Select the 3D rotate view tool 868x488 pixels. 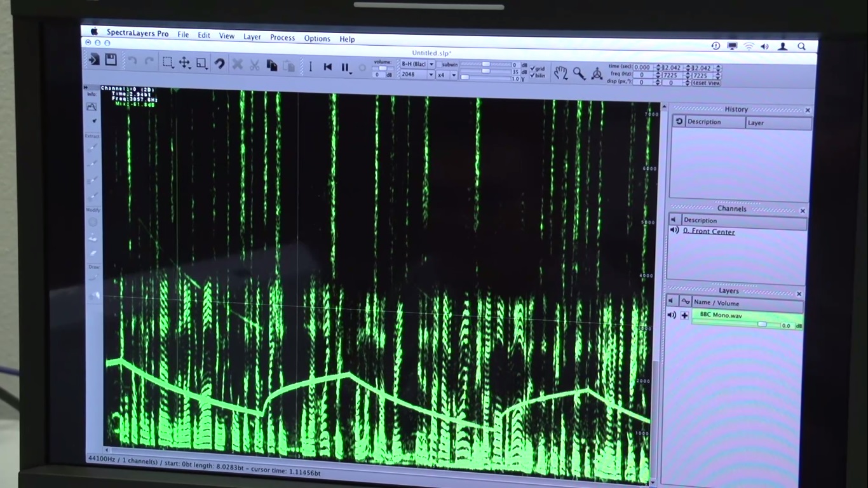(597, 74)
